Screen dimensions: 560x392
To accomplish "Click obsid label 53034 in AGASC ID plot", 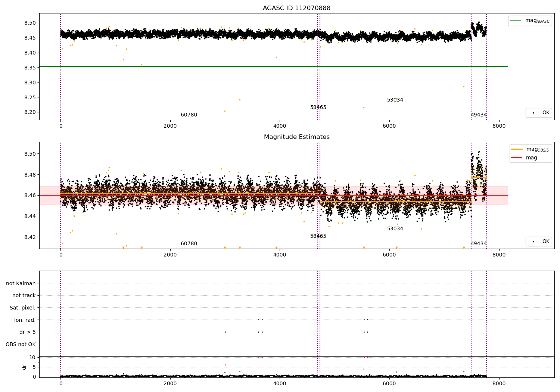I will pyautogui.click(x=395, y=100).
